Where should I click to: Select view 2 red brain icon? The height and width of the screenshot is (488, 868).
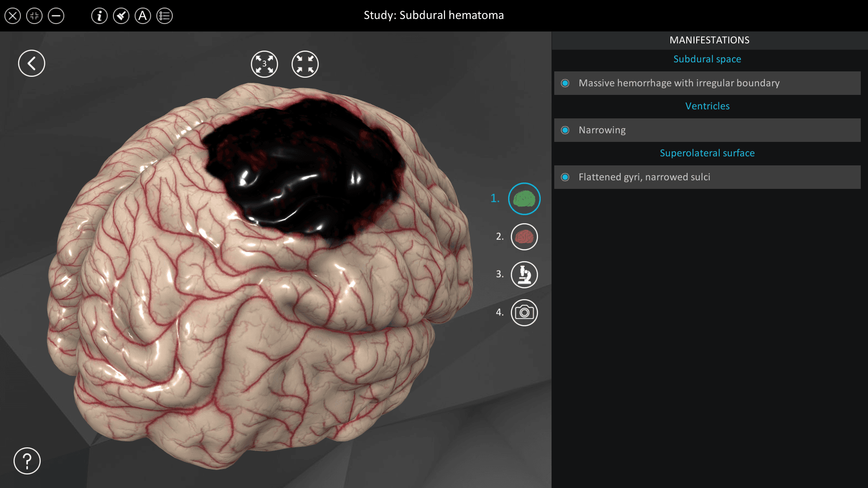point(524,237)
